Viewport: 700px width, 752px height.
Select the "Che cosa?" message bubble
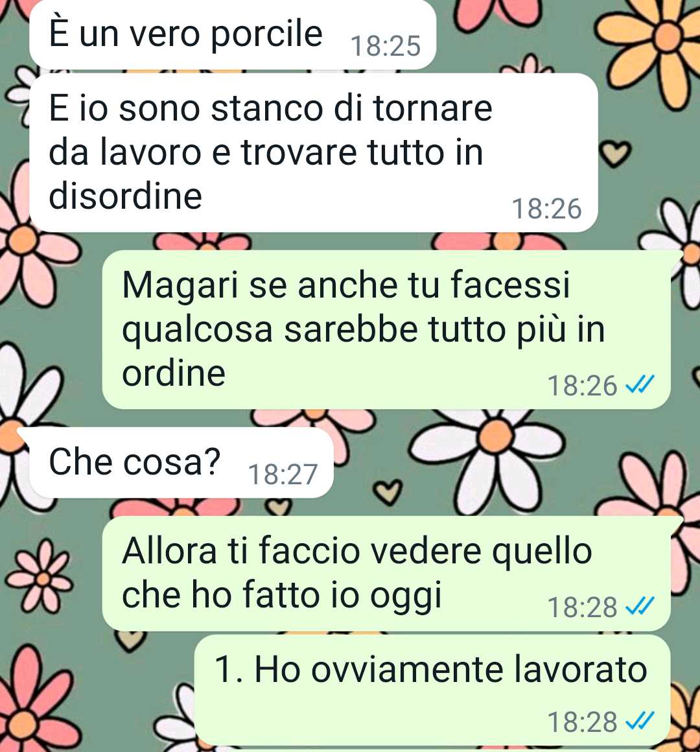[x=181, y=462]
